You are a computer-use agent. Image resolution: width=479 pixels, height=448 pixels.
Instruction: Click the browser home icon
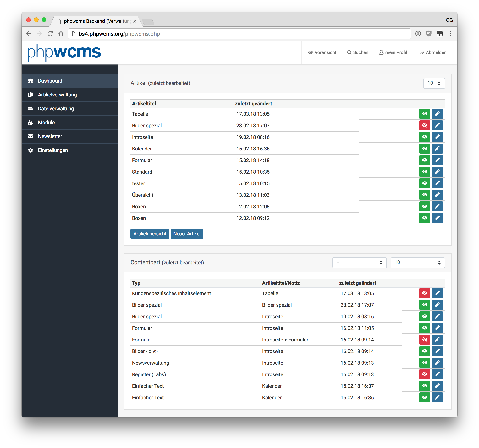[61, 34]
